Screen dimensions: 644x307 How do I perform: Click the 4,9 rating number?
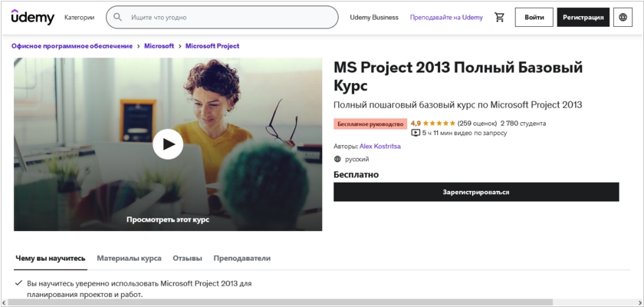tap(416, 124)
